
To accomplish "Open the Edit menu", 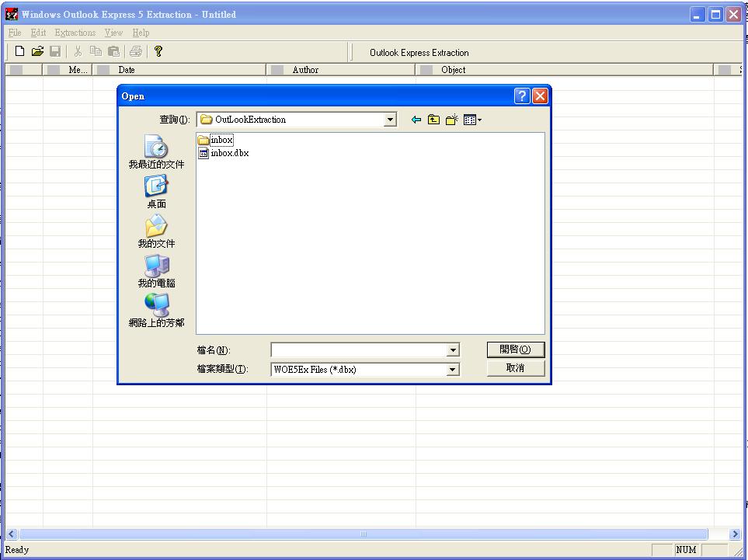I will [38, 33].
